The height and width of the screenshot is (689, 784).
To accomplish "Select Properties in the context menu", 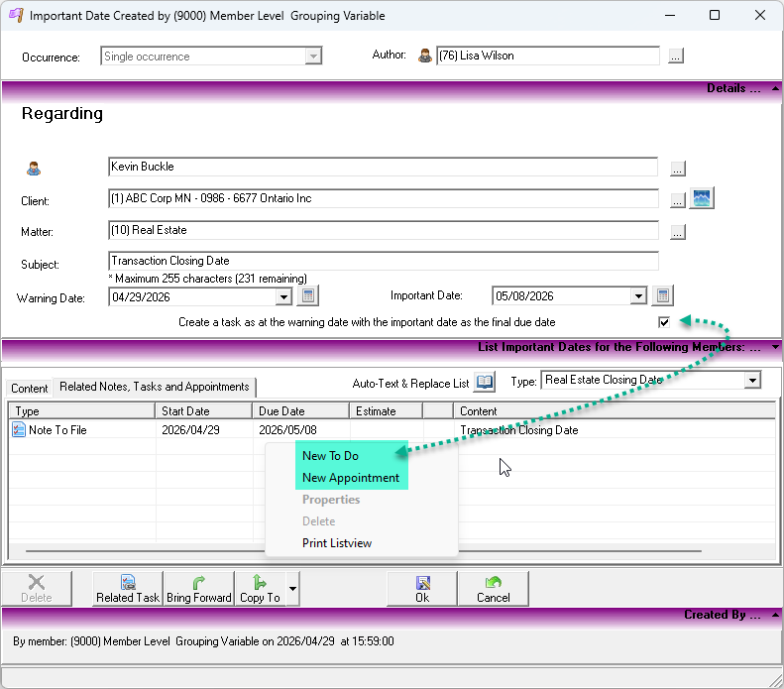I will point(331,500).
